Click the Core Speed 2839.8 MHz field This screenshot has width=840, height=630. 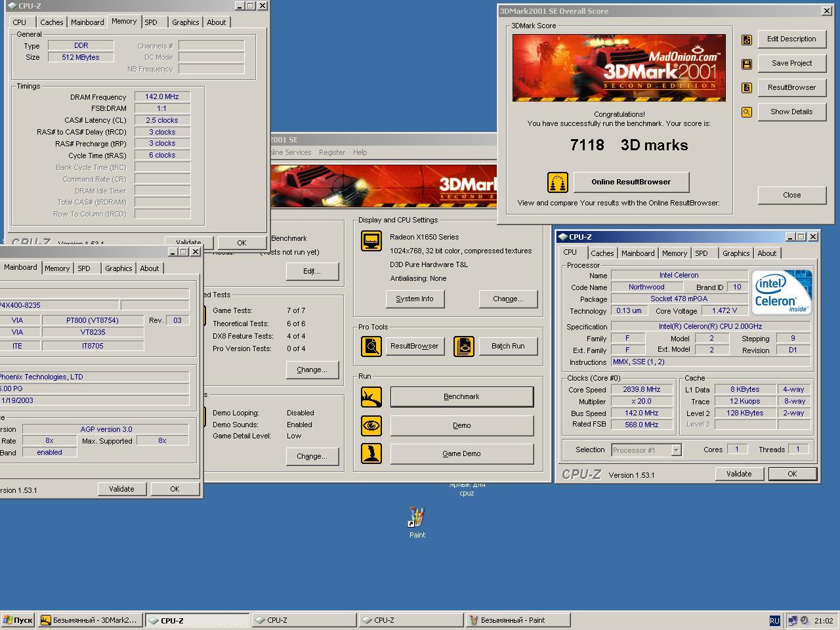642,389
